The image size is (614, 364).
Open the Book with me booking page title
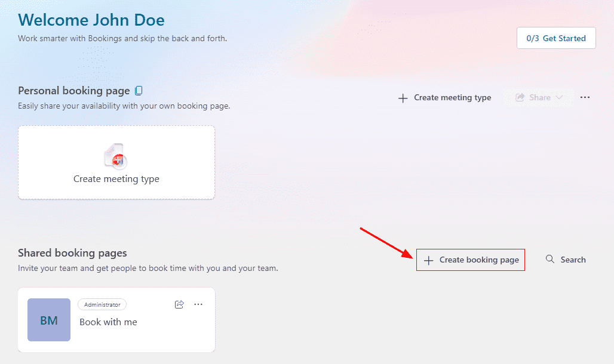[108, 322]
